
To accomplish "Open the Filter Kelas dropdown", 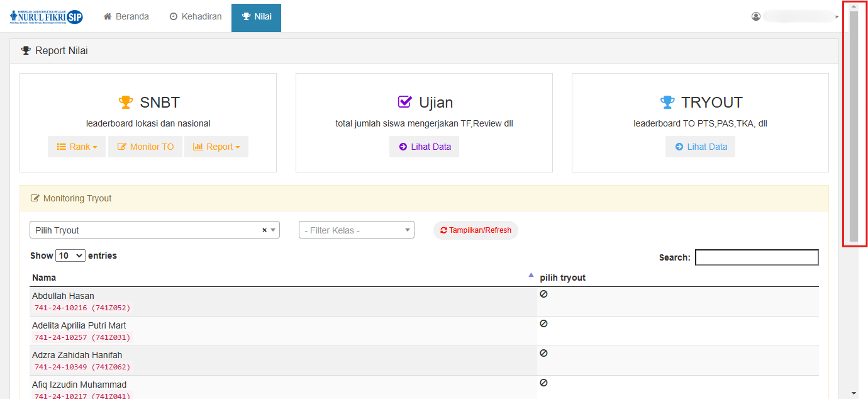I will [x=356, y=230].
